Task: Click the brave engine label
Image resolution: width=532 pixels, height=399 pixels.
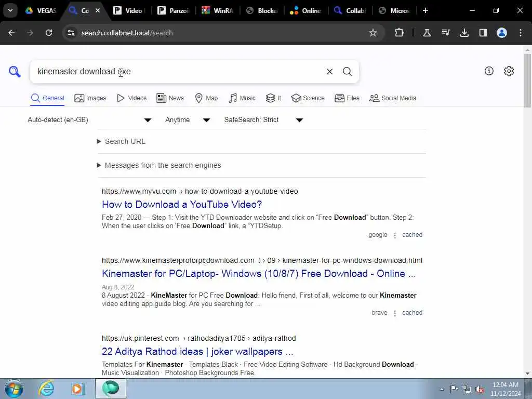Action: [x=379, y=313]
